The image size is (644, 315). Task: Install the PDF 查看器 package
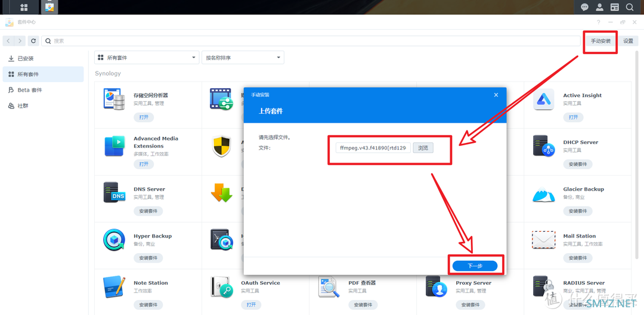pos(363,305)
